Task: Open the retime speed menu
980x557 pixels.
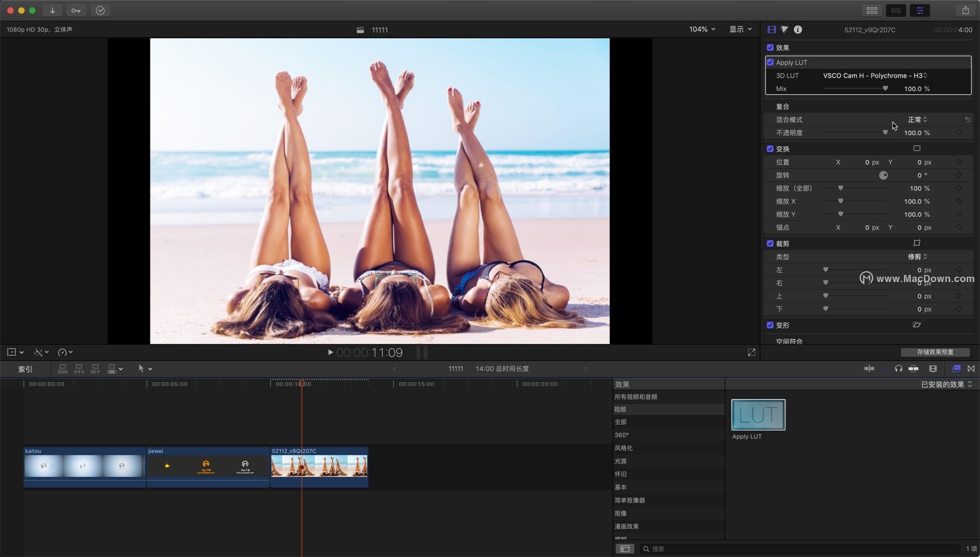Action: click(65, 352)
